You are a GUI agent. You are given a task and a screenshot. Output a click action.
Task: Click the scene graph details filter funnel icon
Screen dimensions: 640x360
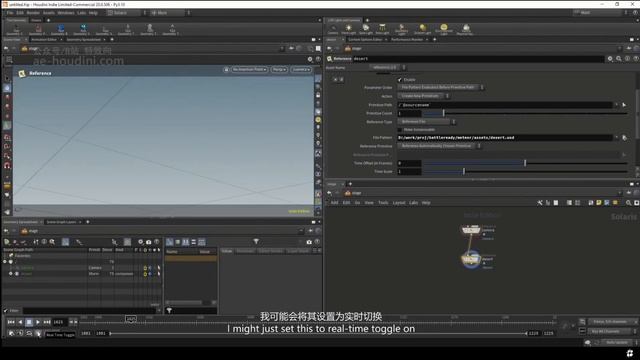256,242
